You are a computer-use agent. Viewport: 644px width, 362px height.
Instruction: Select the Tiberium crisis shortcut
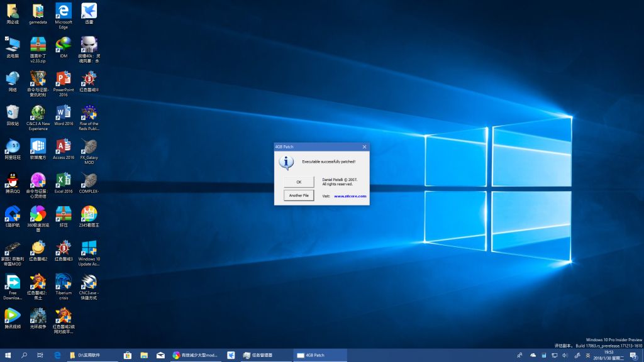[x=64, y=287]
